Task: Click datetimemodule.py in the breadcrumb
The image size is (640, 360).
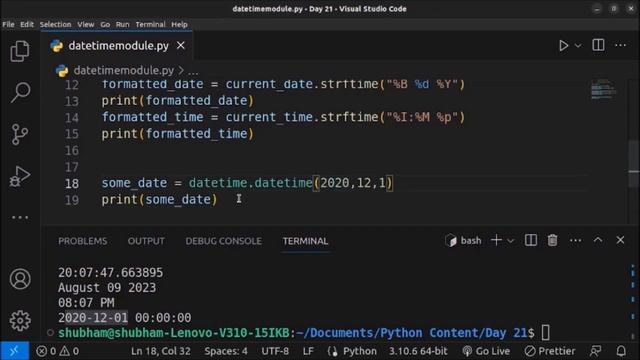Action: (x=124, y=70)
